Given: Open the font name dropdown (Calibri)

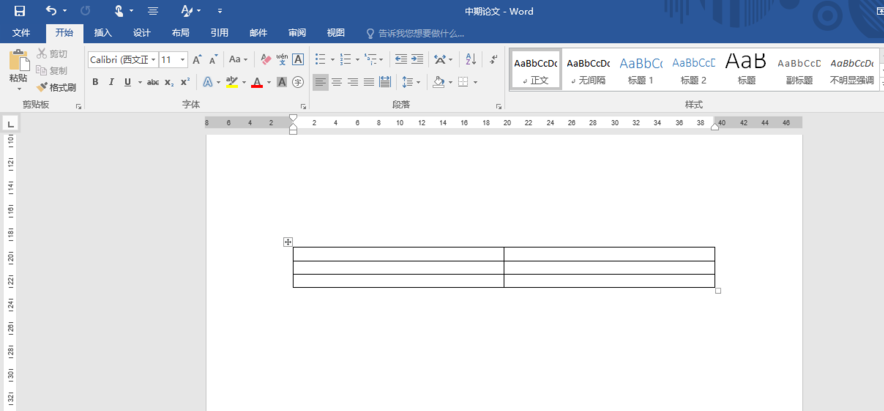Looking at the screenshot, I should point(153,60).
